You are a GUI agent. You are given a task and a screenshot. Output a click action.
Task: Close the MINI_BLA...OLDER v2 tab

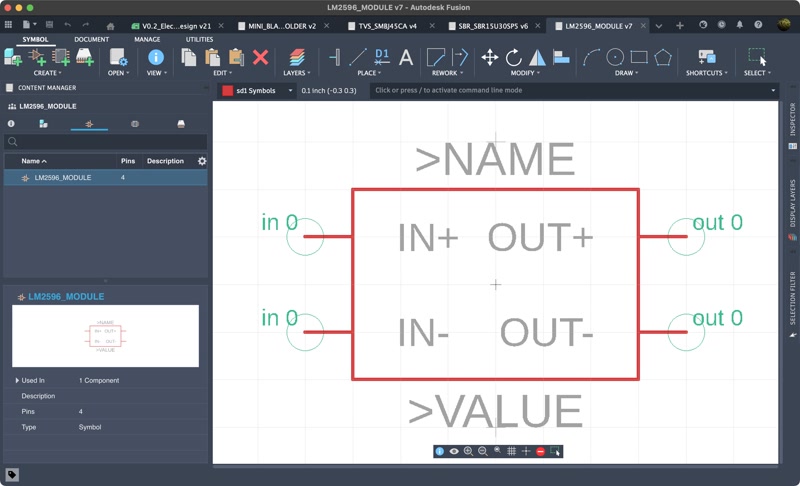pos(327,25)
